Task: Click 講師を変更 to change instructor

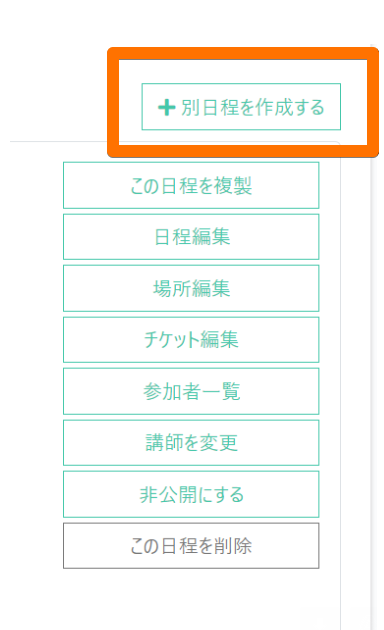Action: pos(191,442)
